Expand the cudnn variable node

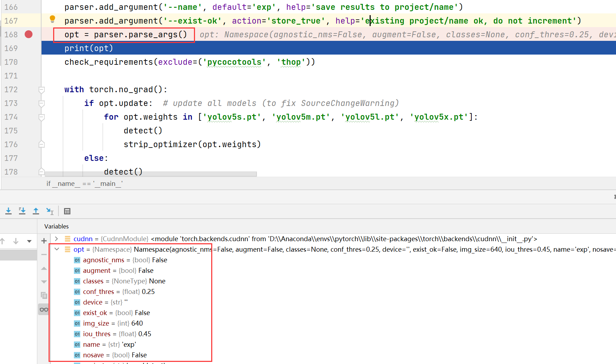click(56, 238)
